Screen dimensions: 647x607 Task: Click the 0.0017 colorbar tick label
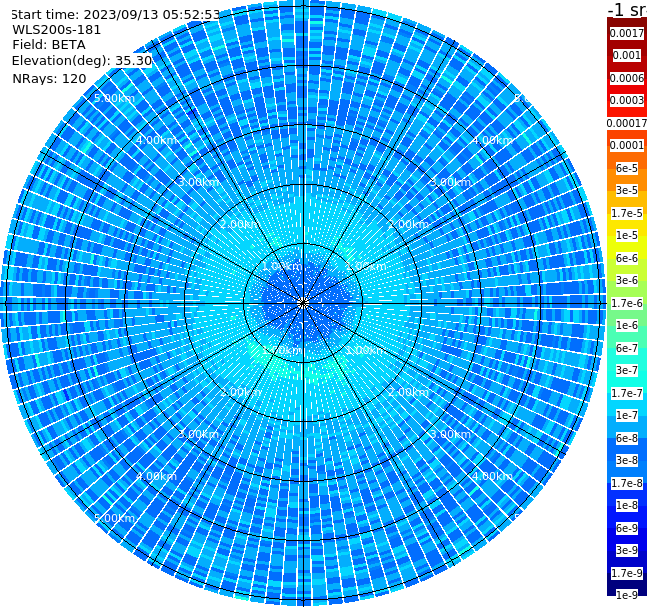627,33
